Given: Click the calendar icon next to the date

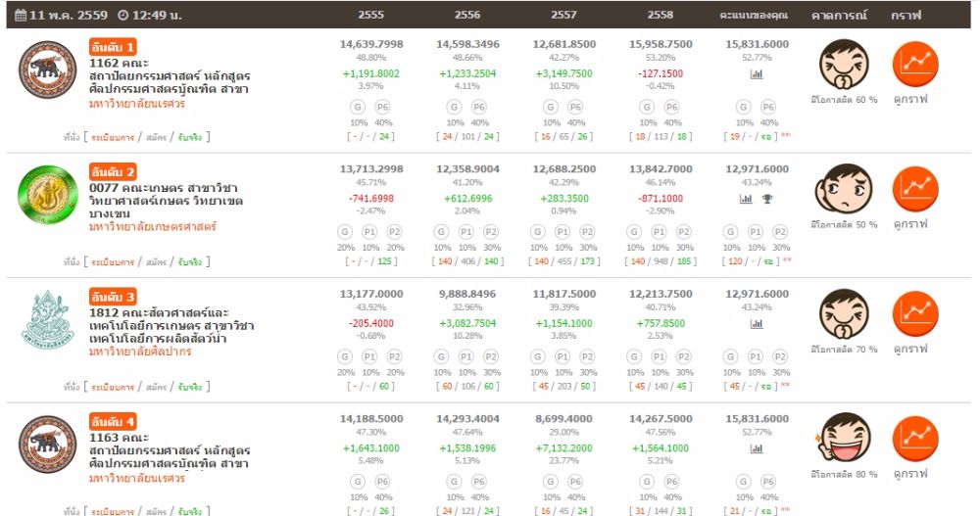Looking at the screenshot, I should (21, 16).
